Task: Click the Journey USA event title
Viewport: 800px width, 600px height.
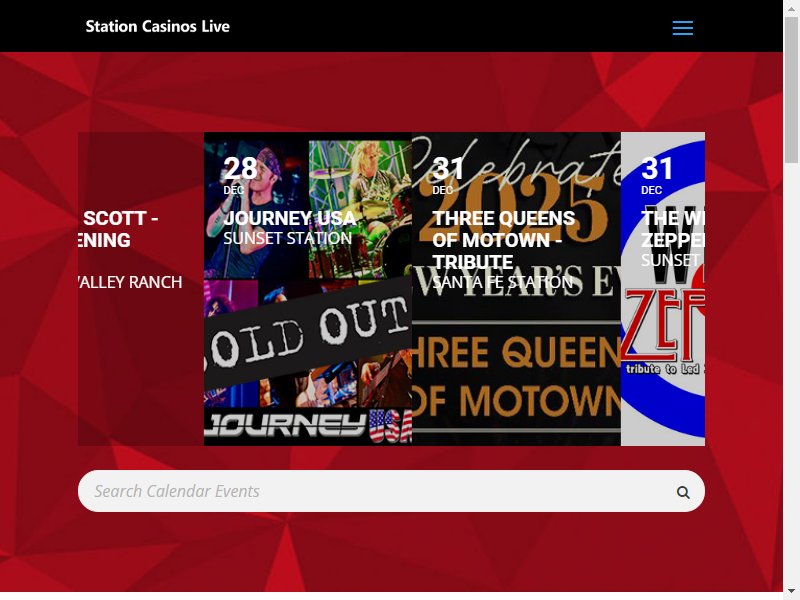Action: click(x=290, y=218)
